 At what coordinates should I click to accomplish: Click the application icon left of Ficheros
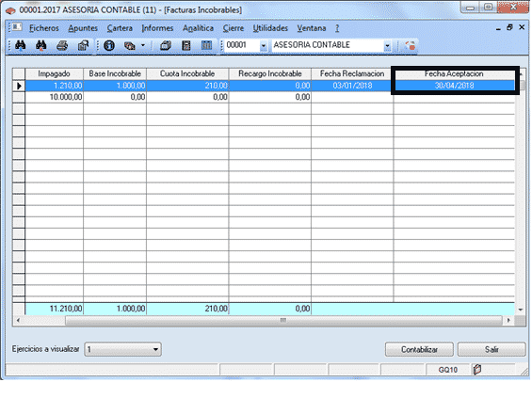(x=17, y=27)
